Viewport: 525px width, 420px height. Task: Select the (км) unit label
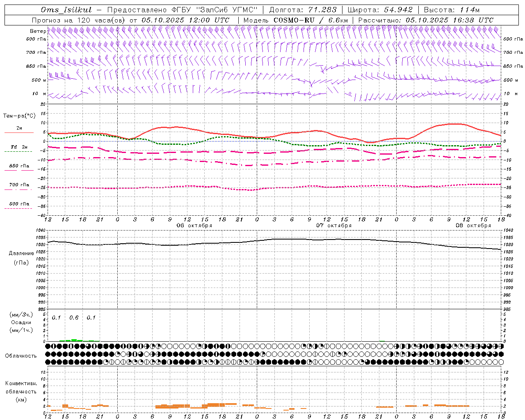[x=21, y=399]
